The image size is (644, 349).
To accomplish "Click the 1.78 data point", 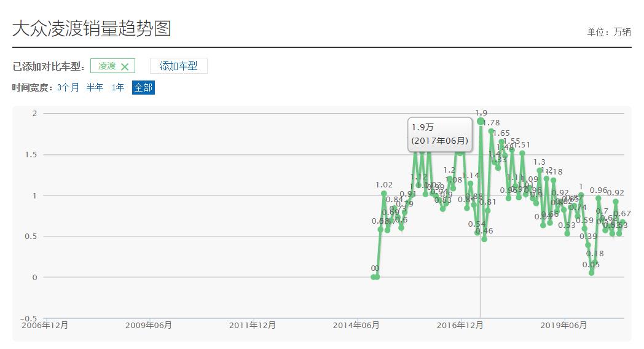I will (491, 131).
